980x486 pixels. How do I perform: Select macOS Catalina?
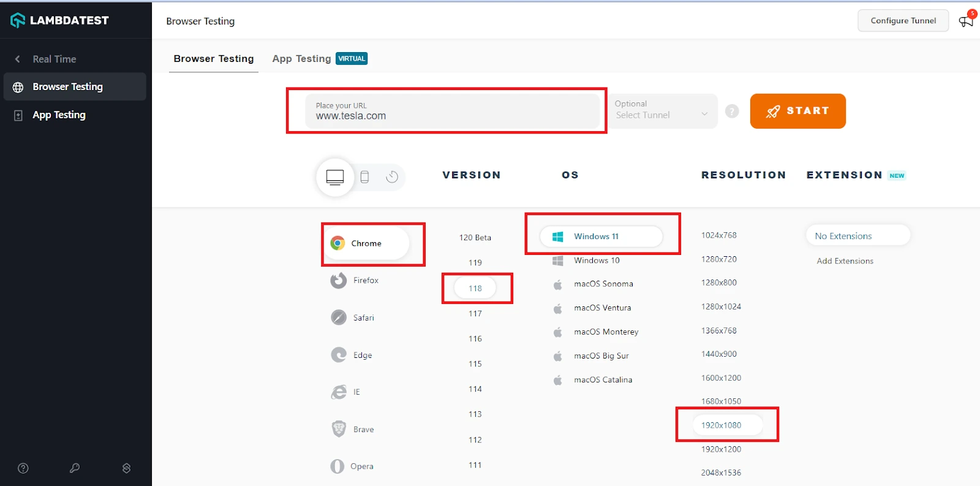(x=592, y=379)
